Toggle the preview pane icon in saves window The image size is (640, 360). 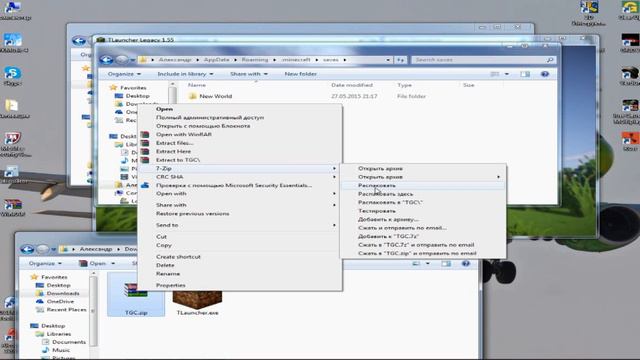pos(525,74)
